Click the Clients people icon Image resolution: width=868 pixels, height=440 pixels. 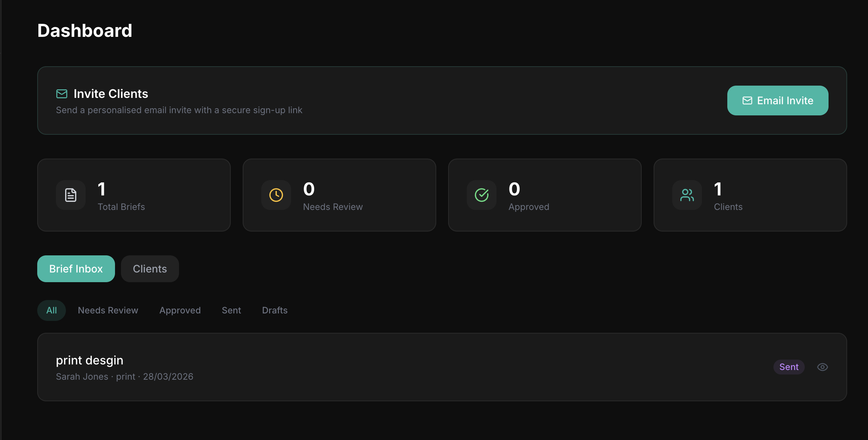pyautogui.click(x=687, y=195)
